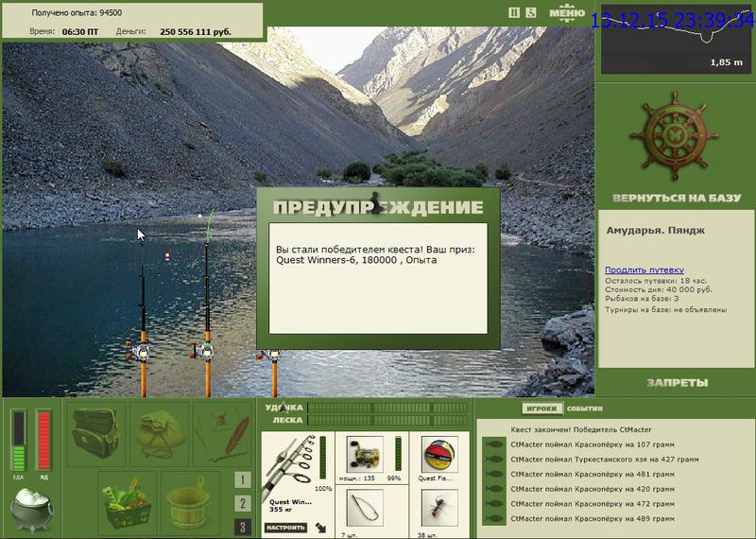Select rod slot 2
This screenshot has width=756, height=539.
point(243,503)
